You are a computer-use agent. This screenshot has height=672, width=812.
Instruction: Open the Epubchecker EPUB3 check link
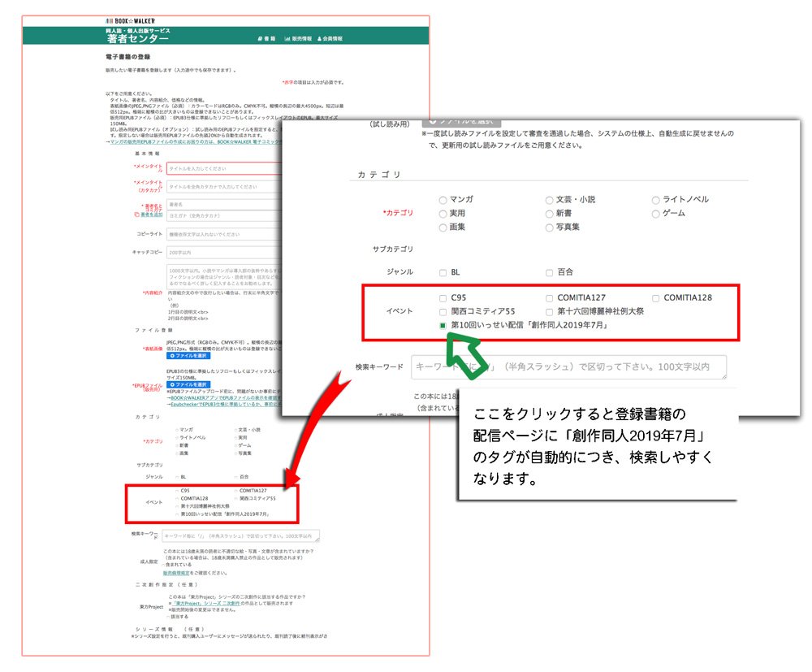[x=226, y=404]
